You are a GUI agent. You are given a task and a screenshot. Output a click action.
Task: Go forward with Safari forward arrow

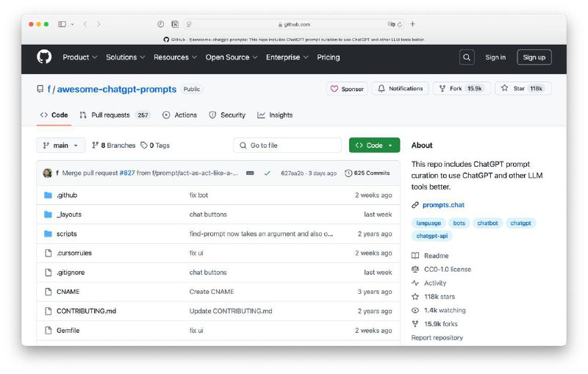tap(98, 24)
